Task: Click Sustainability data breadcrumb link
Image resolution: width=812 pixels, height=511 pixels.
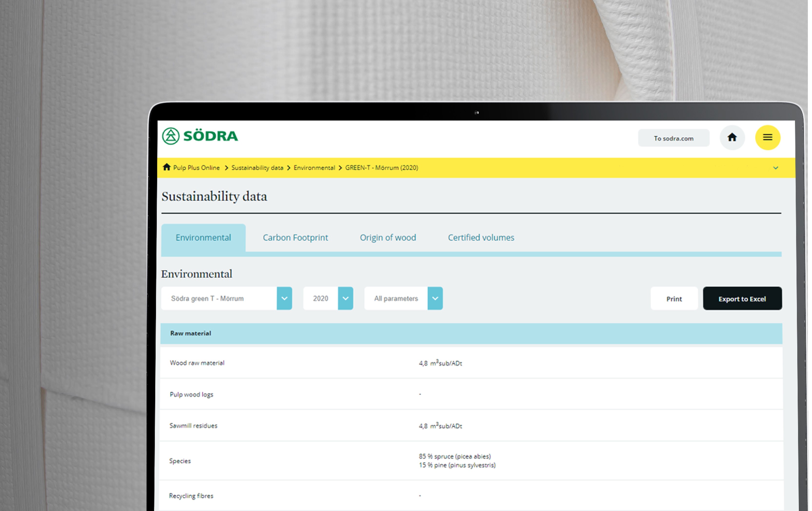Action: [x=257, y=168]
